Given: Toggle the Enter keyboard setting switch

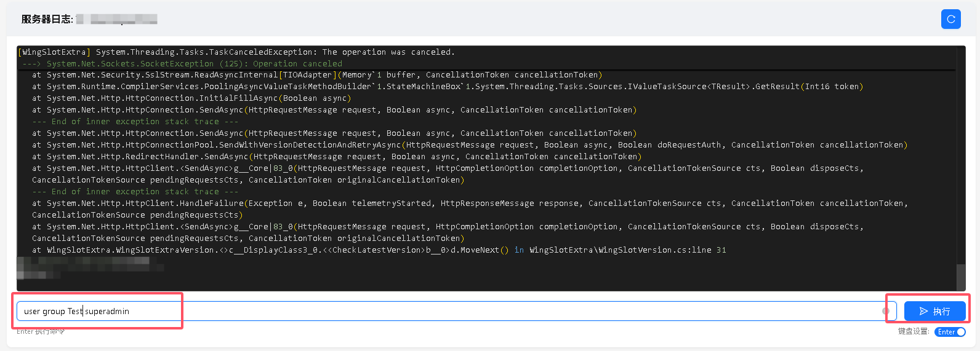Looking at the screenshot, I should [950, 332].
